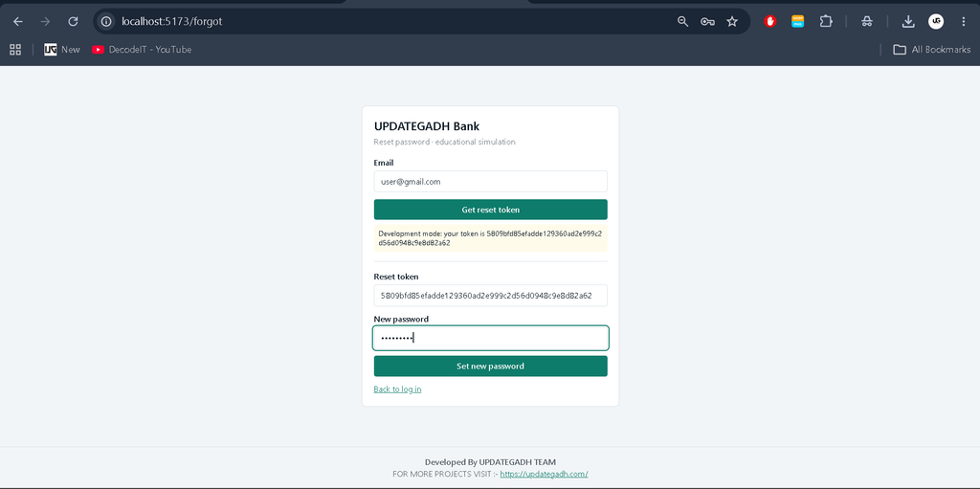Open the saved passwords key icon

tap(707, 21)
